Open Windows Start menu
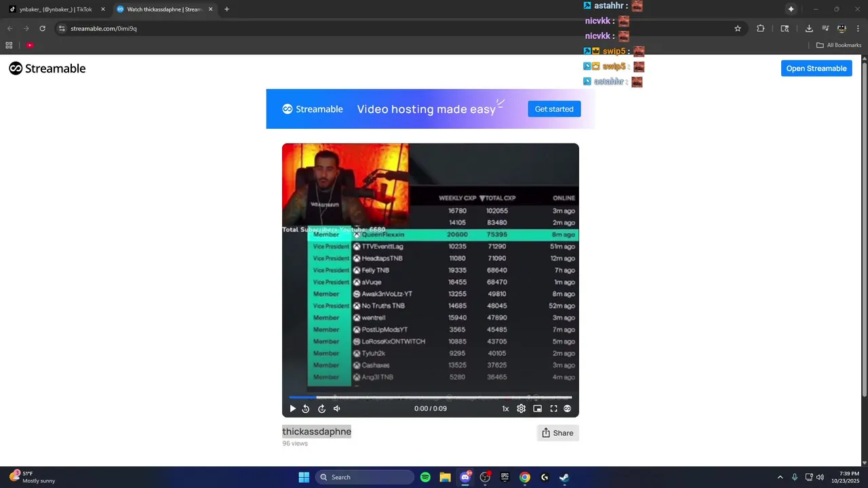 pos(304,477)
